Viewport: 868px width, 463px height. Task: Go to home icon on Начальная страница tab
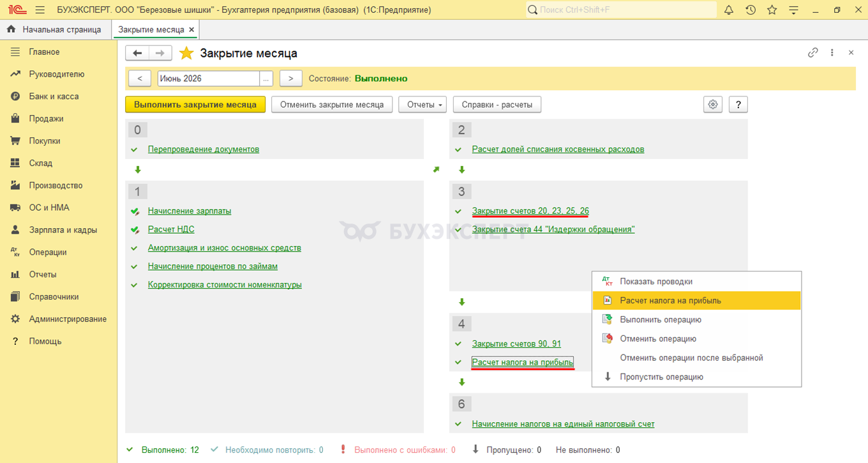coord(11,29)
